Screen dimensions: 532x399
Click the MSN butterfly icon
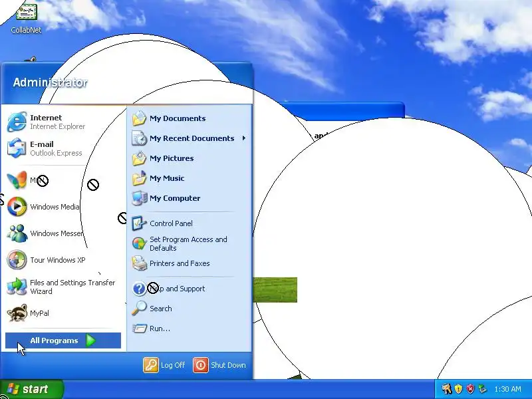tap(17, 180)
